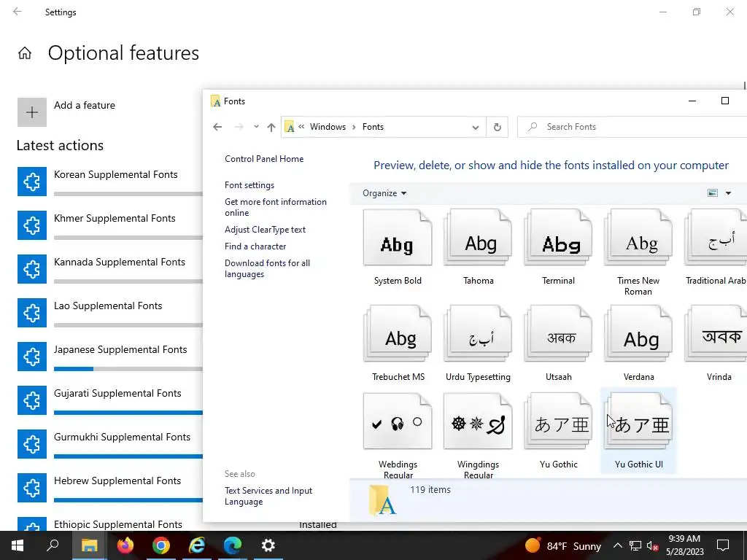Select the Verdana font icon

coord(638,334)
